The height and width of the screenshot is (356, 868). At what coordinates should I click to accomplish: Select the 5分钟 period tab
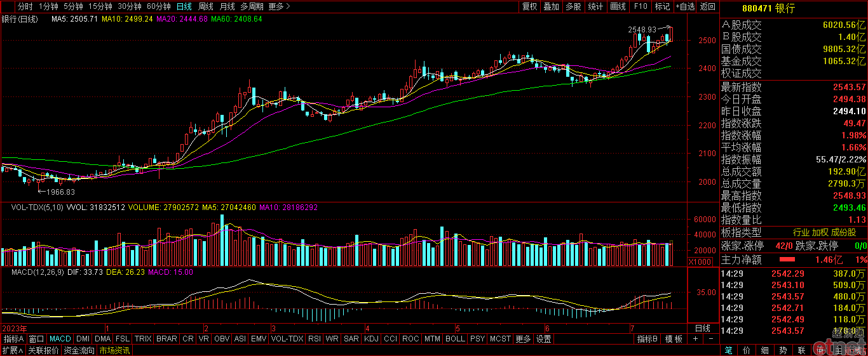point(74,6)
